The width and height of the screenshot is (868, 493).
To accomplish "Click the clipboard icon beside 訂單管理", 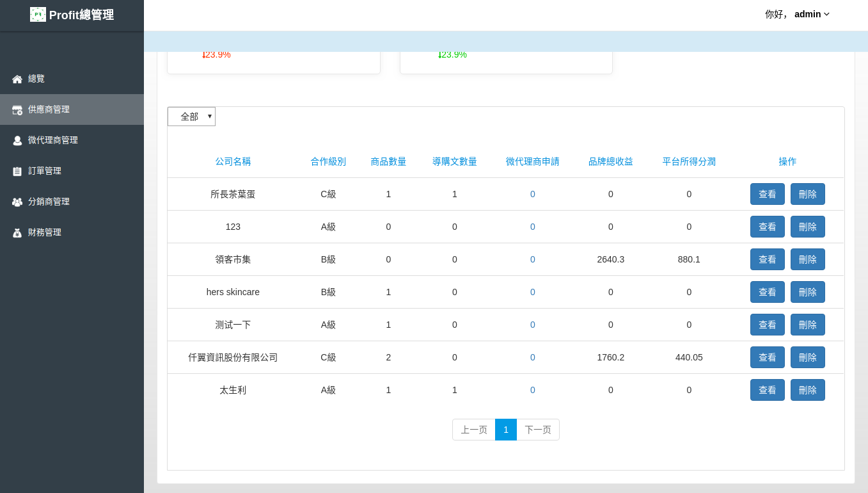I will [17, 172].
